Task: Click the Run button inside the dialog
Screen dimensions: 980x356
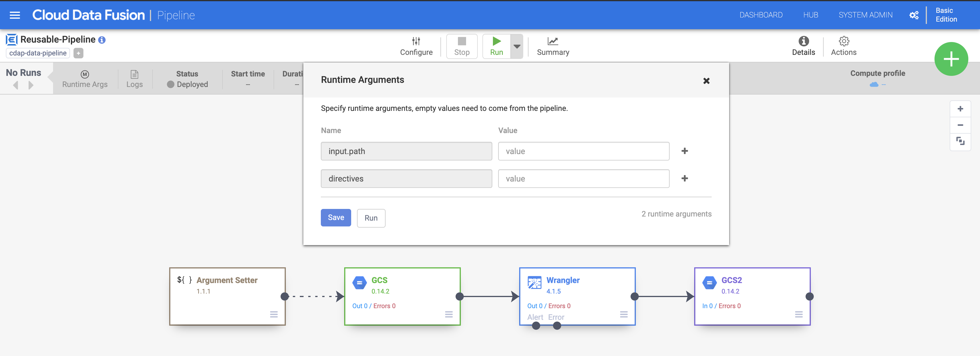Action: [x=371, y=218]
